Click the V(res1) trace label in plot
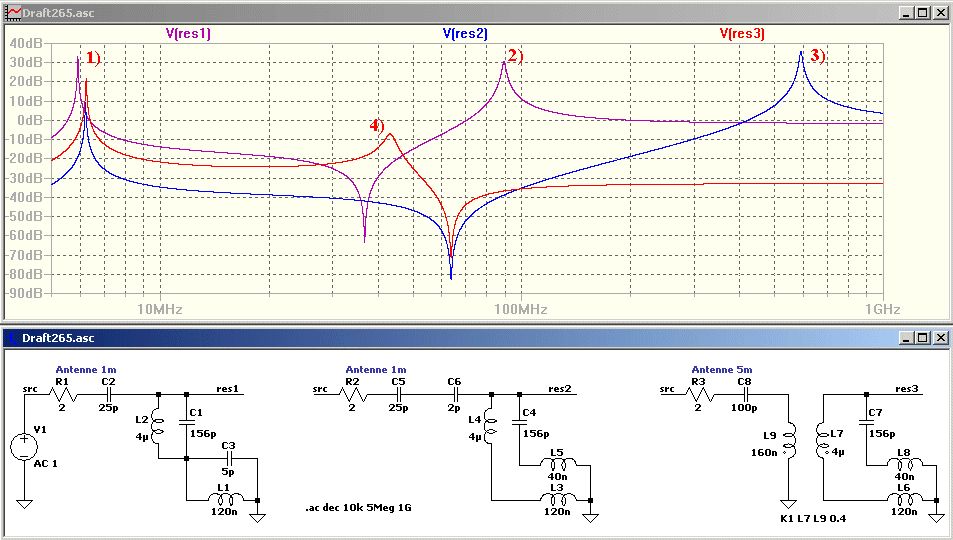The image size is (953, 540). (x=188, y=33)
